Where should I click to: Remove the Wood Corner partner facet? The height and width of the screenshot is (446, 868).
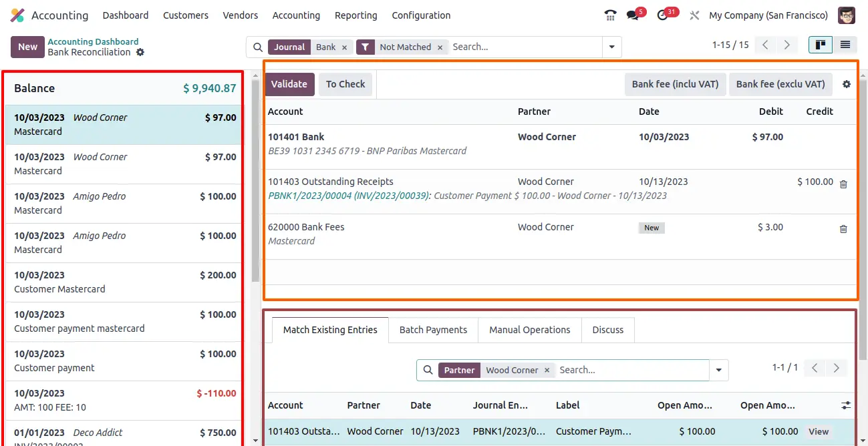point(547,370)
